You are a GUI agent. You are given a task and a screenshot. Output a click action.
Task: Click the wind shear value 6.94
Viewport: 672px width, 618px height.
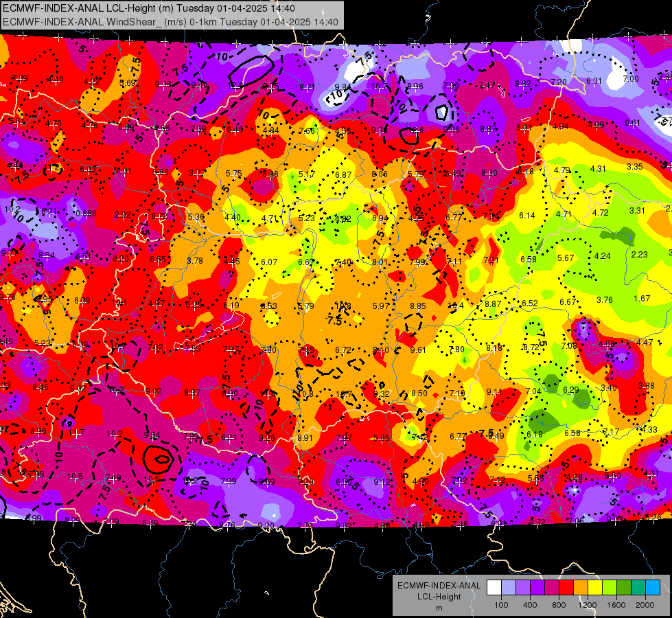coord(380,218)
